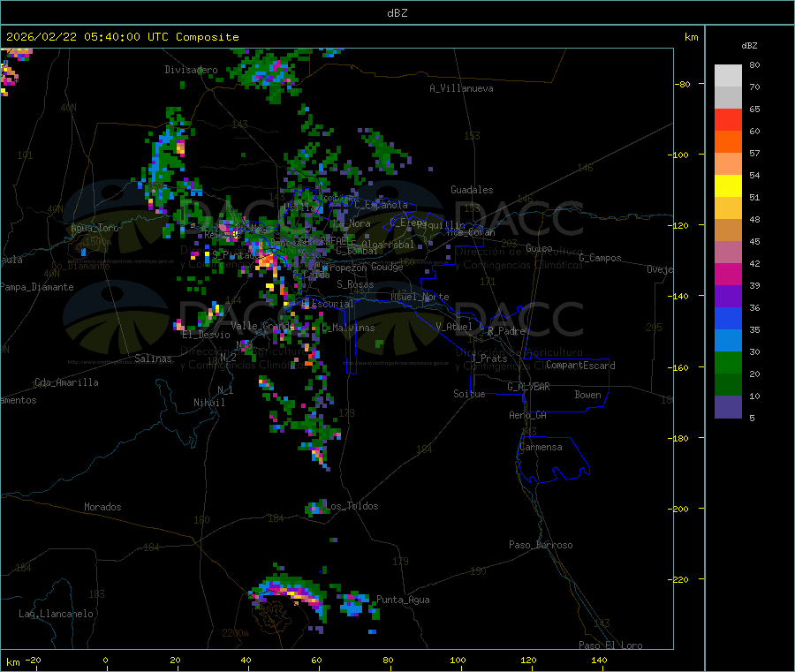Select the Cda_Amarilla label
The height and width of the screenshot is (672, 795).
pyautogui.click(x=66, y=382)
